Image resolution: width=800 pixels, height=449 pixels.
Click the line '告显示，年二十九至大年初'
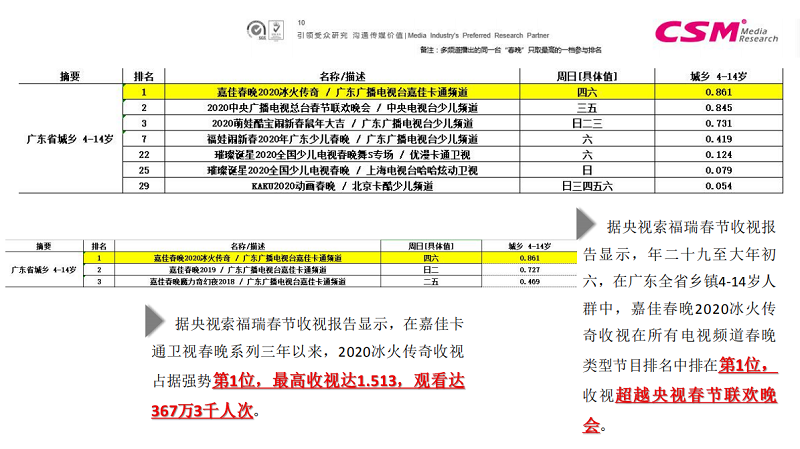pyautogui.click(x=680, y=254)
